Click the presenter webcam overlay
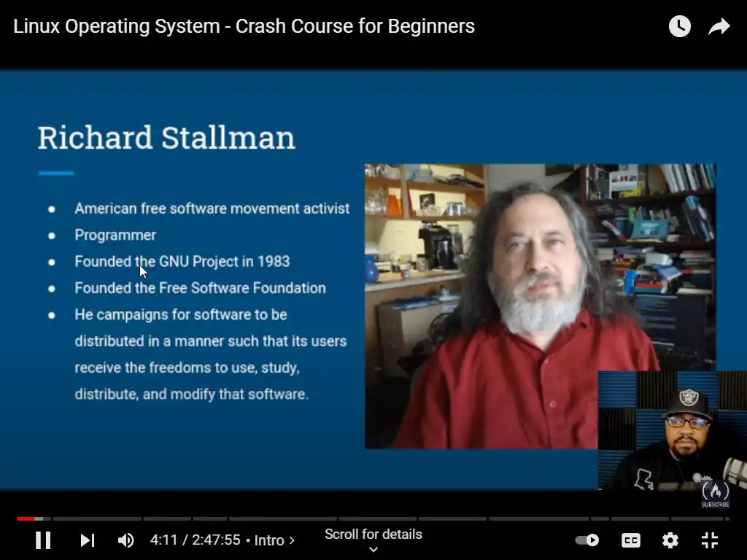 [672, 430]
